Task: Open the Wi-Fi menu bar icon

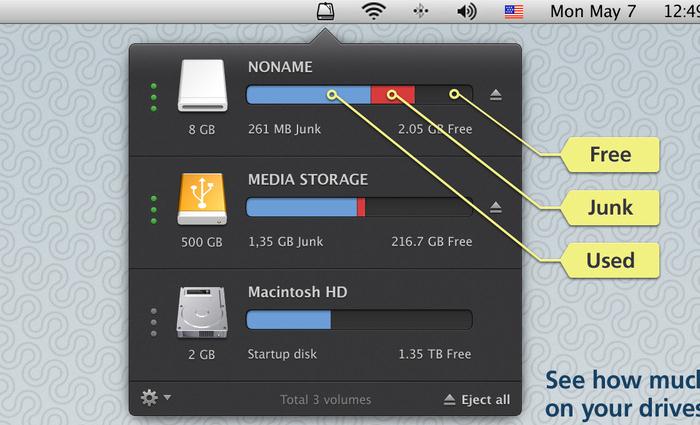Action: point(374,11)
